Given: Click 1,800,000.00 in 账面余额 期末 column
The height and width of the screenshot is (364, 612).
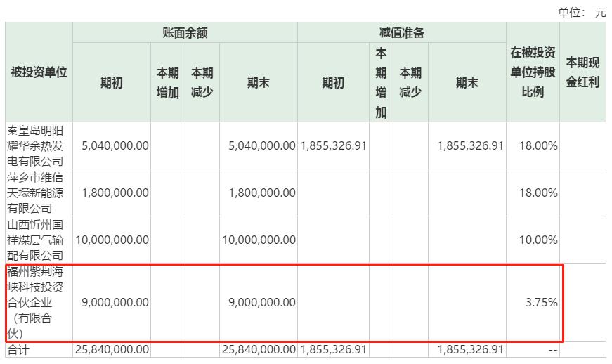Looking at the screenshot, I should (x=262, y=193).
